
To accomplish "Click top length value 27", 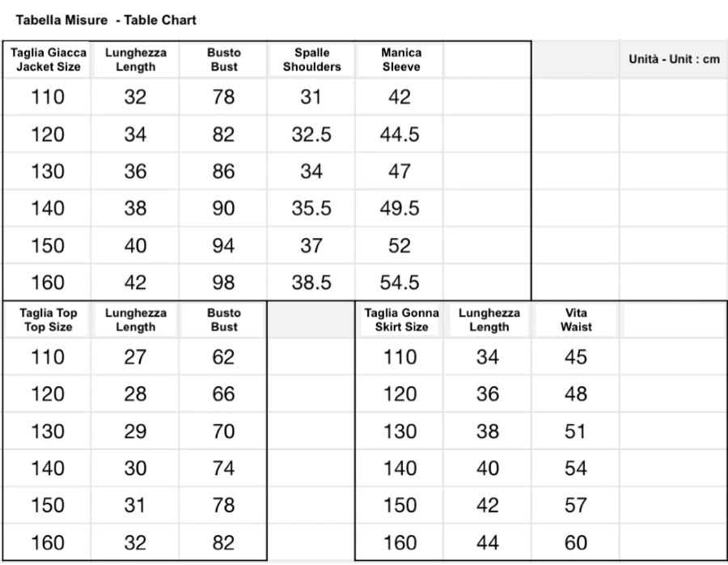I will point(135,357).
